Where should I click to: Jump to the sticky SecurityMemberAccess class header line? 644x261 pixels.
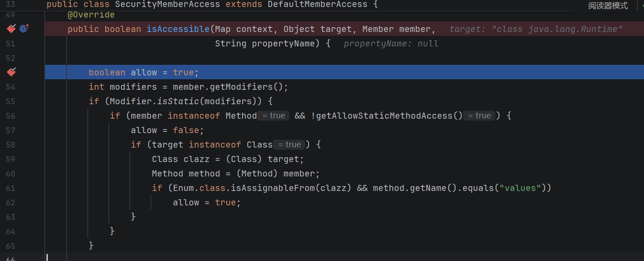(212, 4)
